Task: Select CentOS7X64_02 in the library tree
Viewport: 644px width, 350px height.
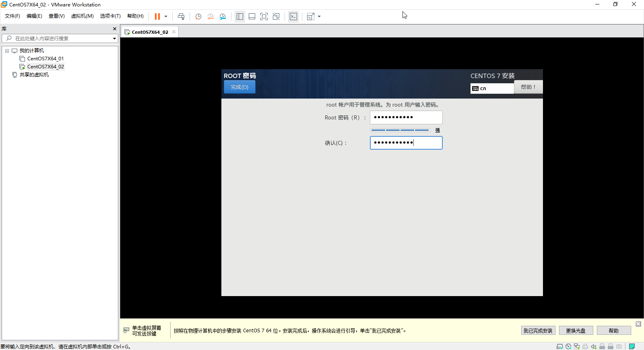Action: pyautogui.click(x=45, y=67)
